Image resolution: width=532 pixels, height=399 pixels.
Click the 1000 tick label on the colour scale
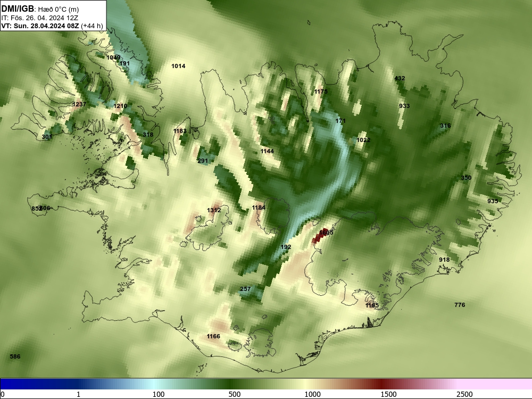312,394
